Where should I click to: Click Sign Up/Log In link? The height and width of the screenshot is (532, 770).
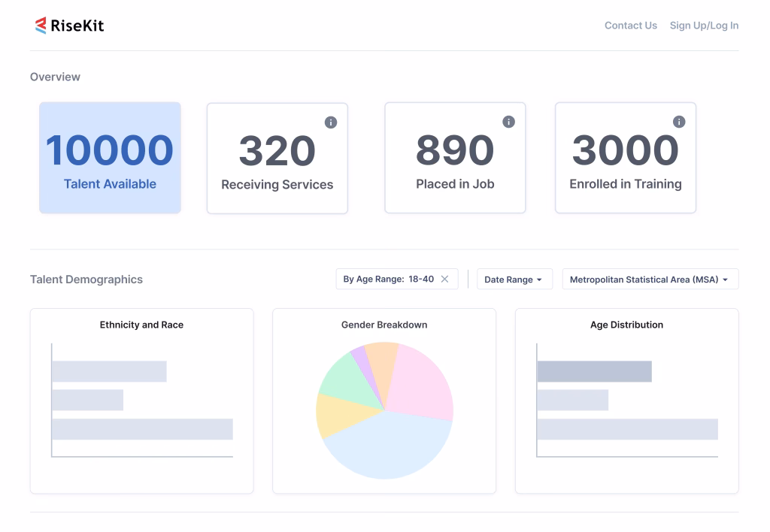pos(704,26)
